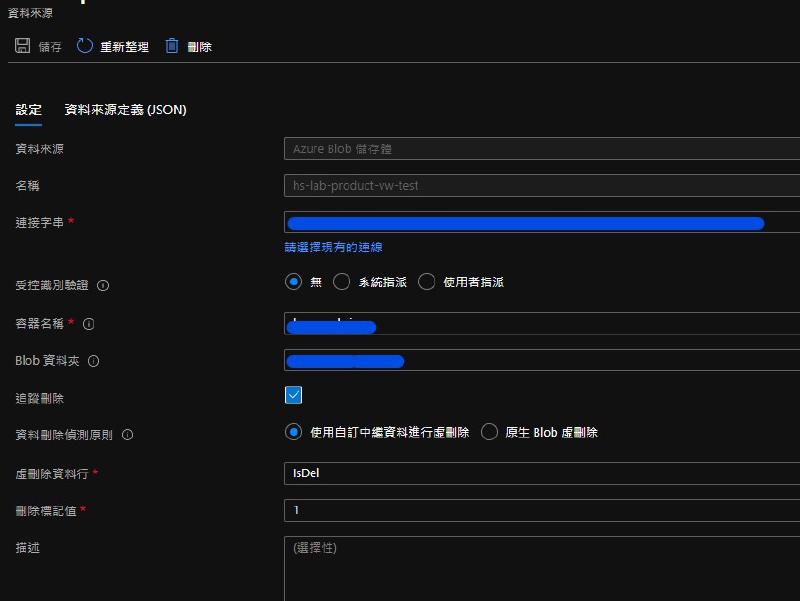Click the Save floppy disk icon
Screen dimensions: 800x601
pos(23,46)
